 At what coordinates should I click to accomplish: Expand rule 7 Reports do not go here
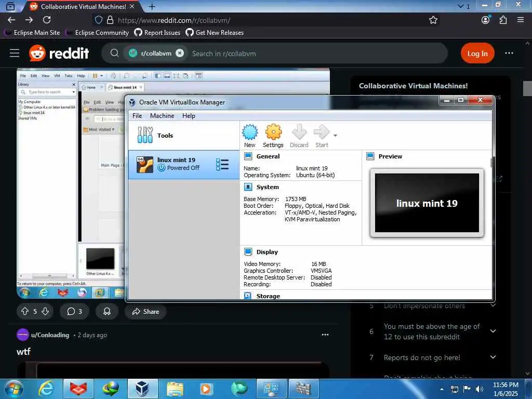(x=493, y=357)
